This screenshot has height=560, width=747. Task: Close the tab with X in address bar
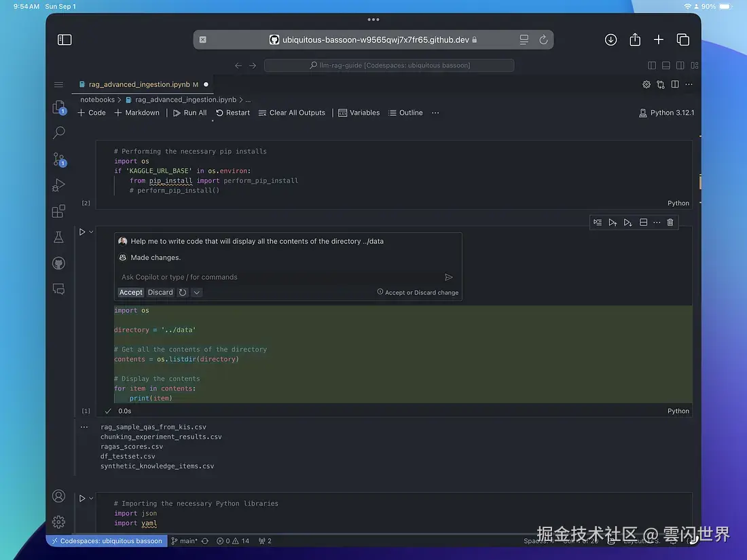(203, 39)
